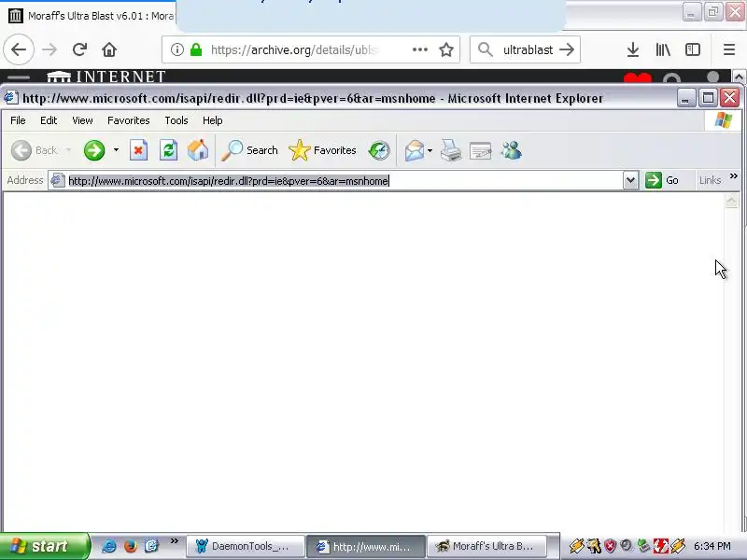The image size is (747, 560).
Task: Open the Address bar dropdown list
Action: click(x=630, y=180)
